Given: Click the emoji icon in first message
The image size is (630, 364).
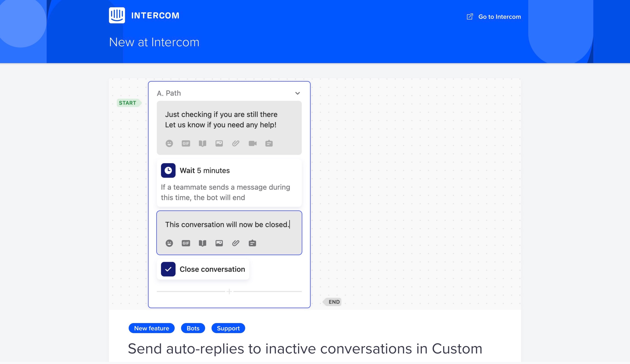Looking at the screenshot, I should coord(169,143).
